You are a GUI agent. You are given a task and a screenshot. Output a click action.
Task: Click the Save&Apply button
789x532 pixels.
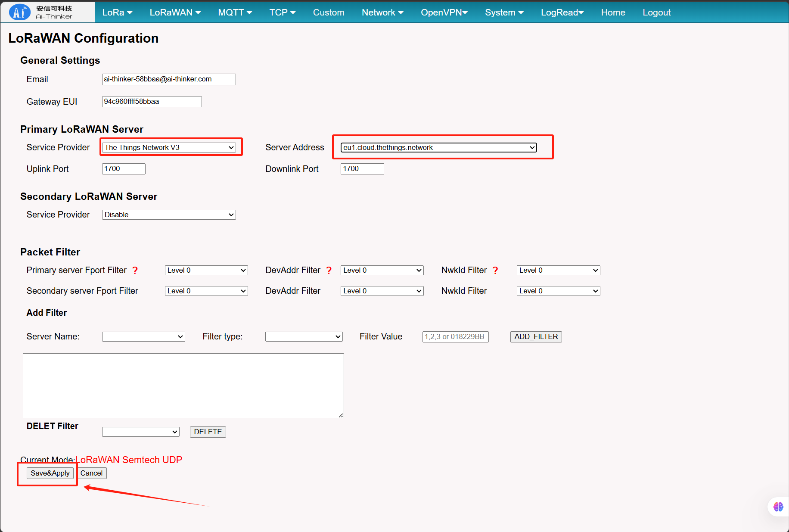coord(50,473)
